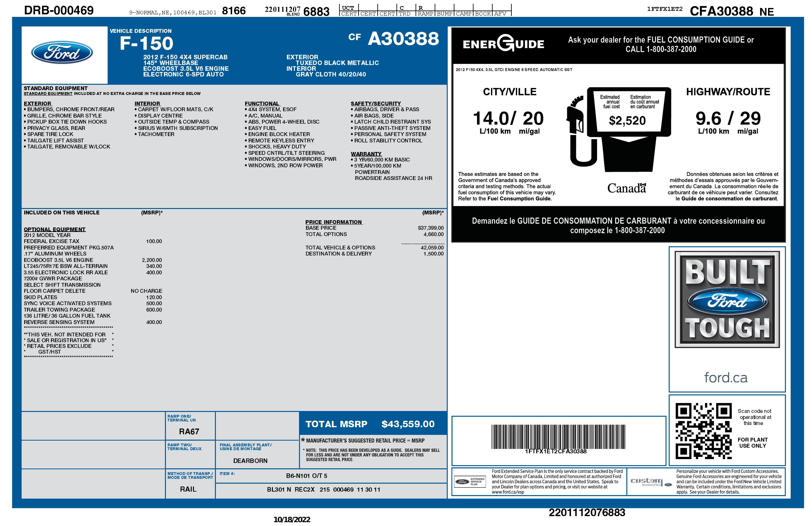This screenshot has width=812, height=526.
Task: Click the EnerGuide logo
Action: (503, 44)
